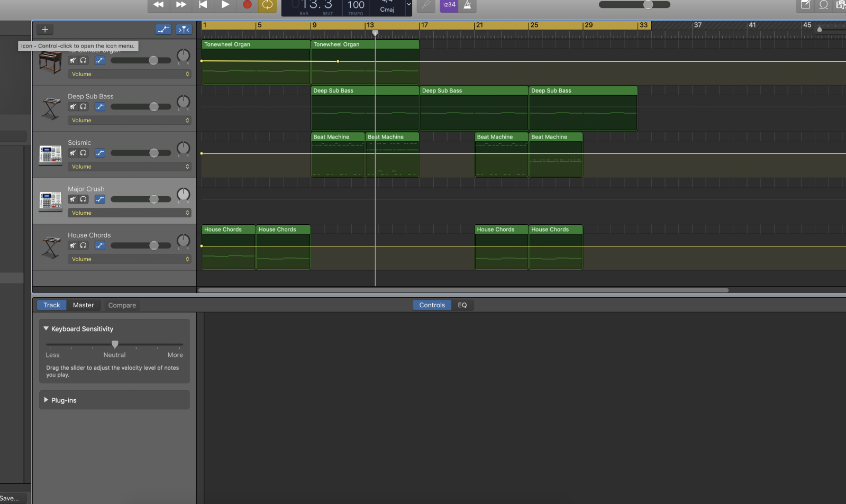
Task: Mute the Deep Sub Bass track
Action: [x=73, y=107]
